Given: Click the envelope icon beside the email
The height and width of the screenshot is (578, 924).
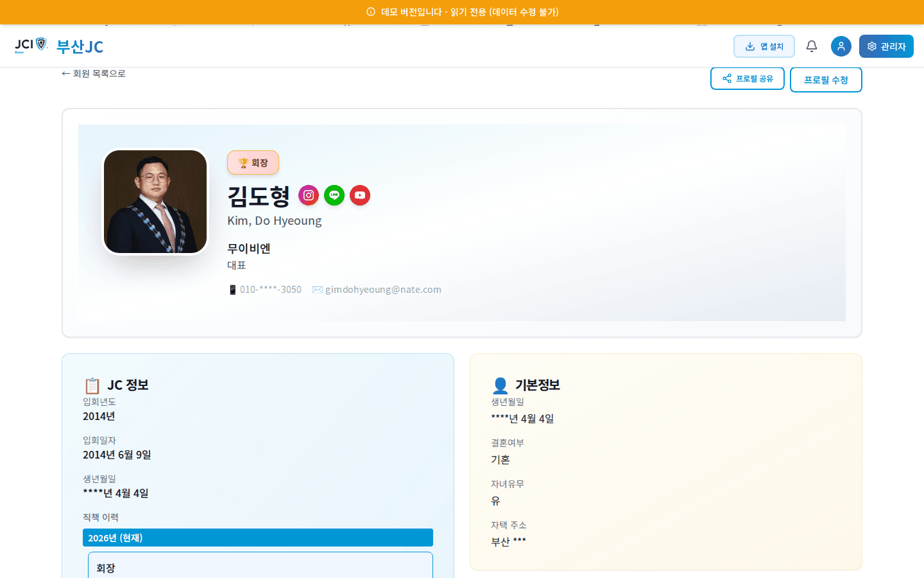Looking at the screenshot, I should [x=317, y=289].
